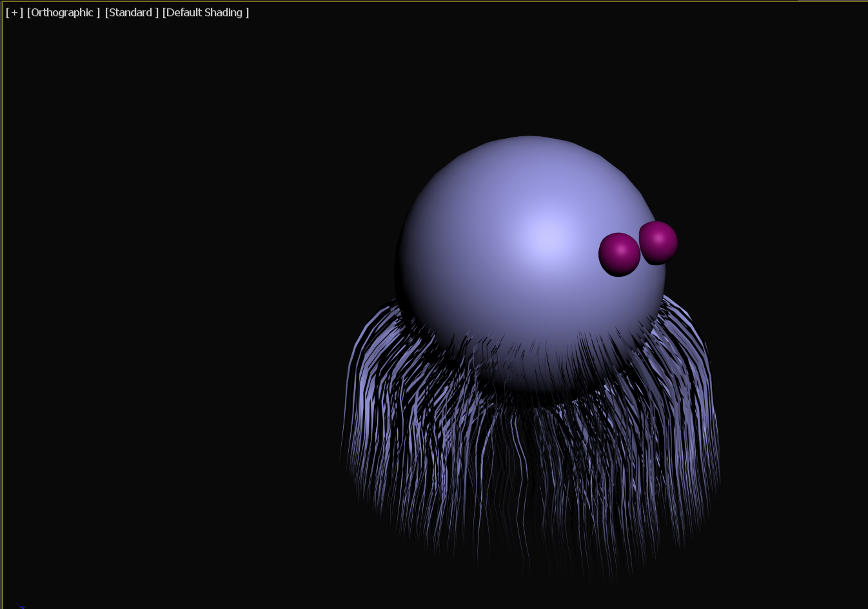Click the blue Z axis label in the corner
This screenshot has height=609, width=868.
point(22,606)
